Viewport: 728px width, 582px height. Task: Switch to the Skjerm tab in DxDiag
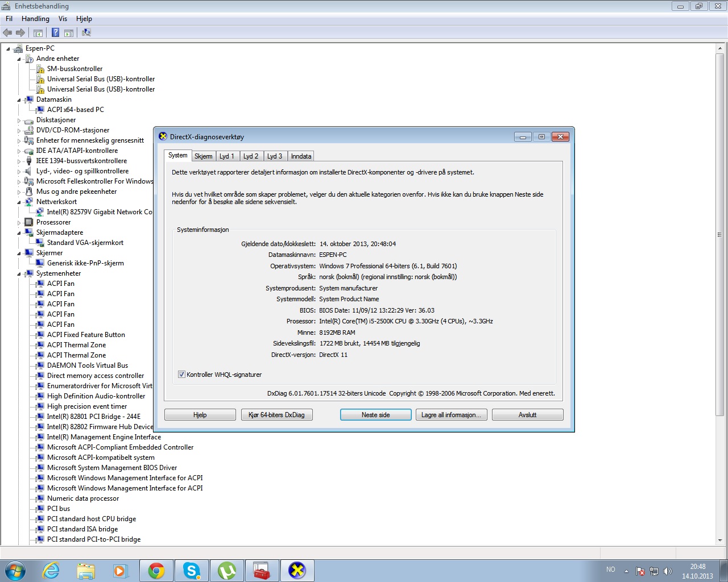coord(203,156)
